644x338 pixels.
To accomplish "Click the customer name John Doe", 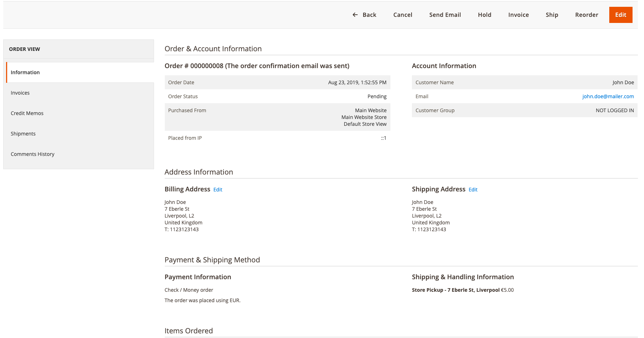I will coord(623,82).
